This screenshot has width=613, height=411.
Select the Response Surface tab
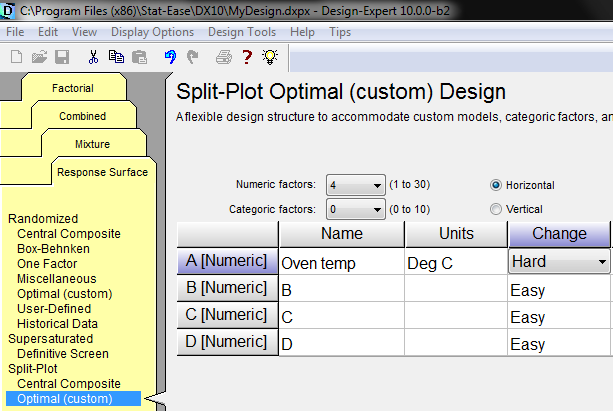click(x=102, y=172)
